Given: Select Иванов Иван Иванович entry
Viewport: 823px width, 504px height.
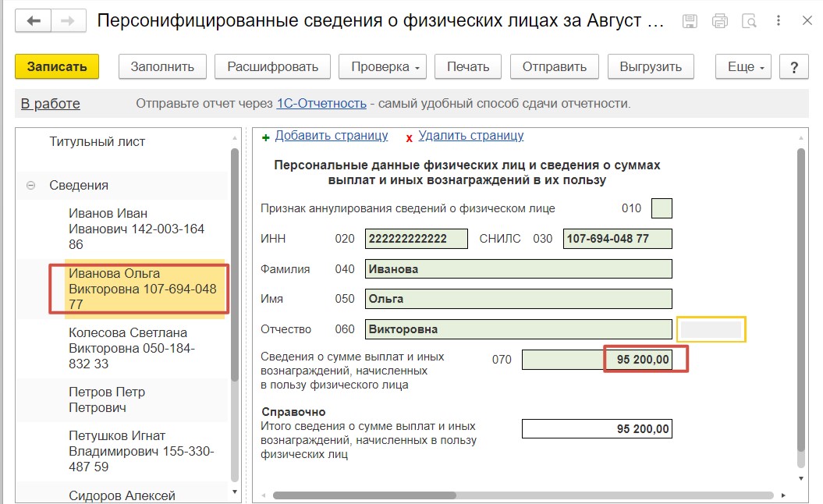Looking at the screenshot, I should click(x=137, y=229).
